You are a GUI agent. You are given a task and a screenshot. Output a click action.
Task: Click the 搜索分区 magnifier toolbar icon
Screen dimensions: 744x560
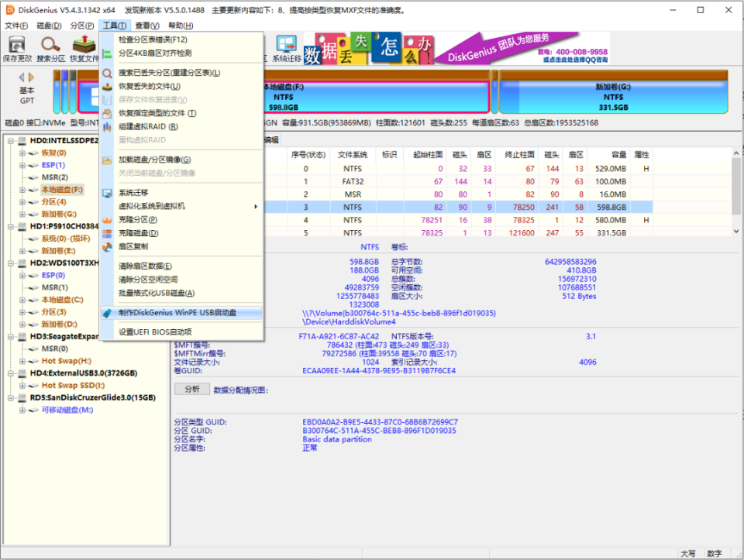50,45
